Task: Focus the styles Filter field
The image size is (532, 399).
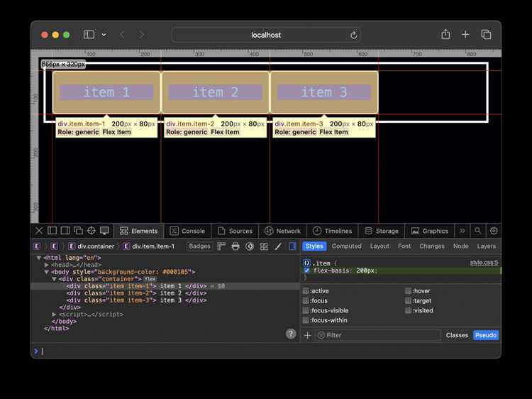Action: point(378,335)
